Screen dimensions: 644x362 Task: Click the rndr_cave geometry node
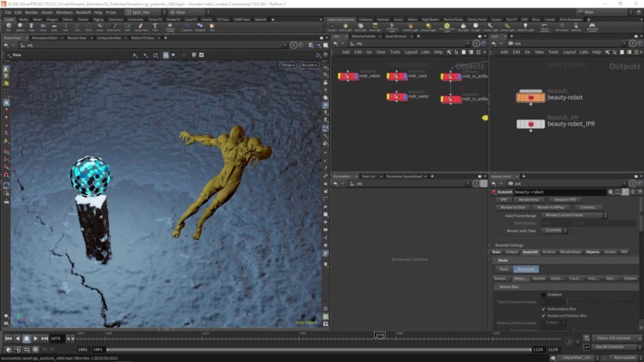click(x=396, y=76)
